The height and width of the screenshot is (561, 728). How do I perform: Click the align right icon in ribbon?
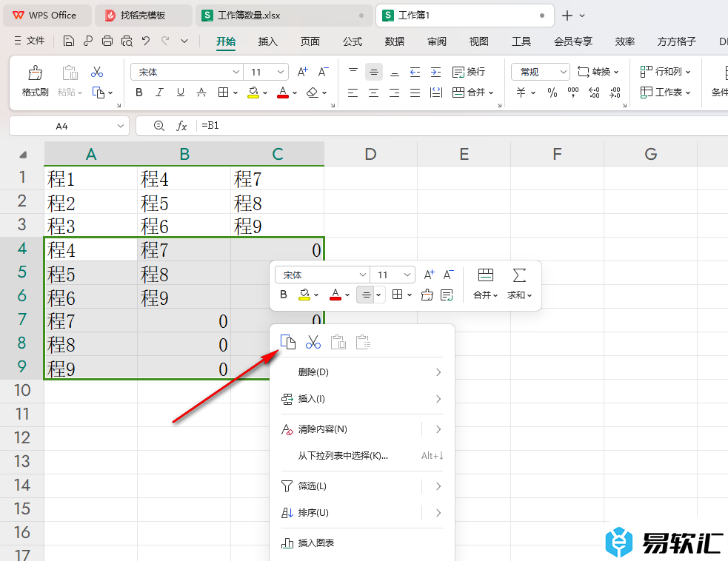click(394, 93)
